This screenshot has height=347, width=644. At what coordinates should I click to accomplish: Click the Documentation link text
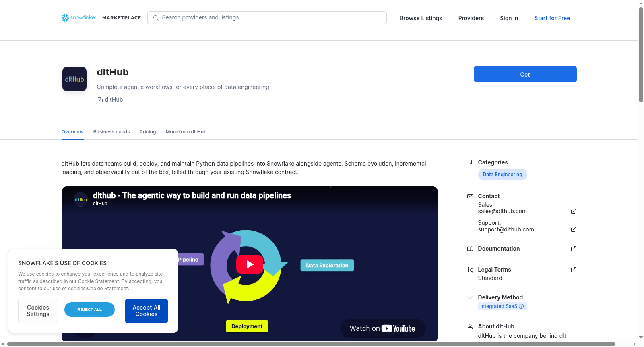(499, 249)
